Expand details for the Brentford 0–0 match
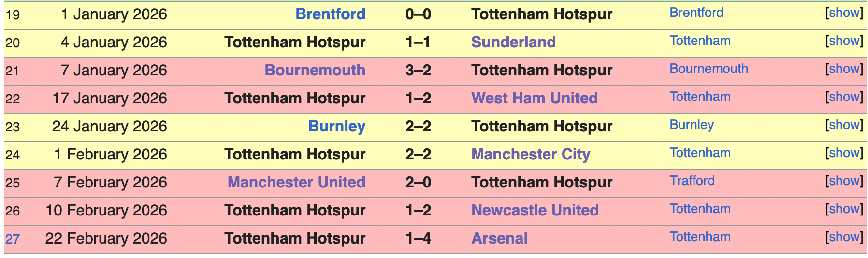This screenshot has width=868, height=258. point(844,13)
